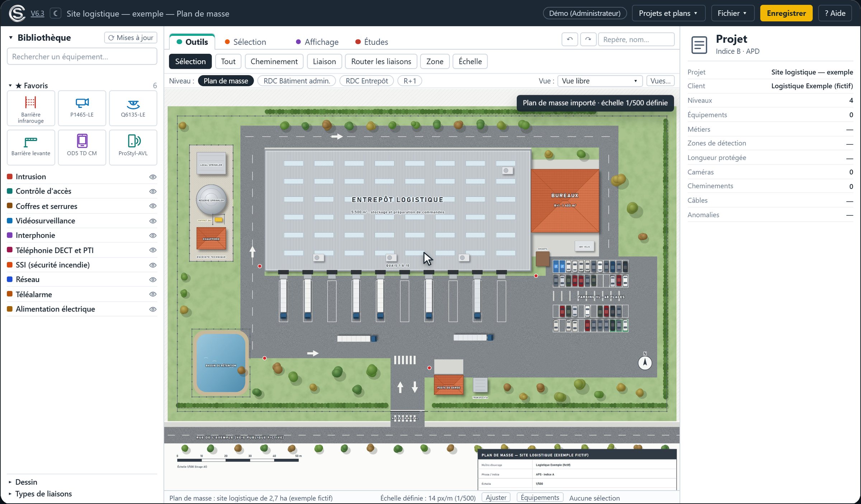
Task: Collapse the Bibliothèque panel
Action: click(11, 38)
